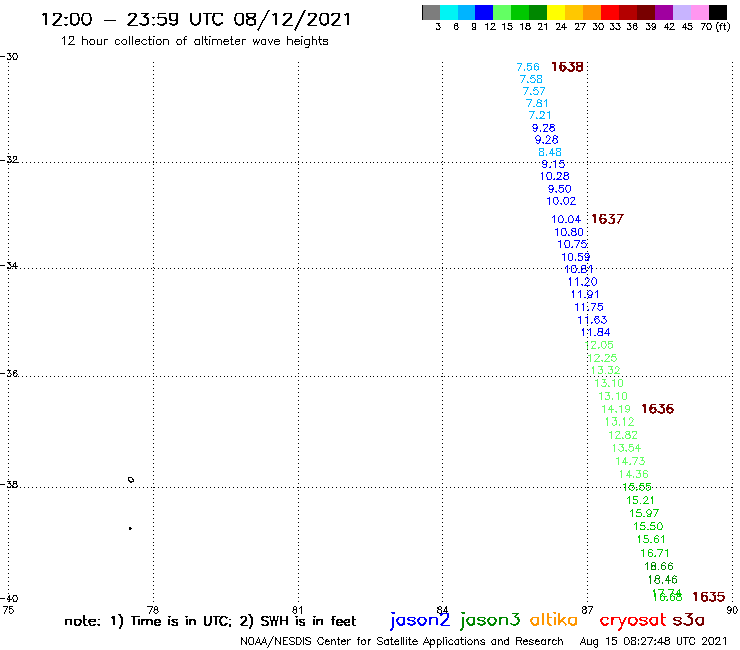
Task: Click the 10.04 reading beside track 1637
Action: tap(566, 219)
